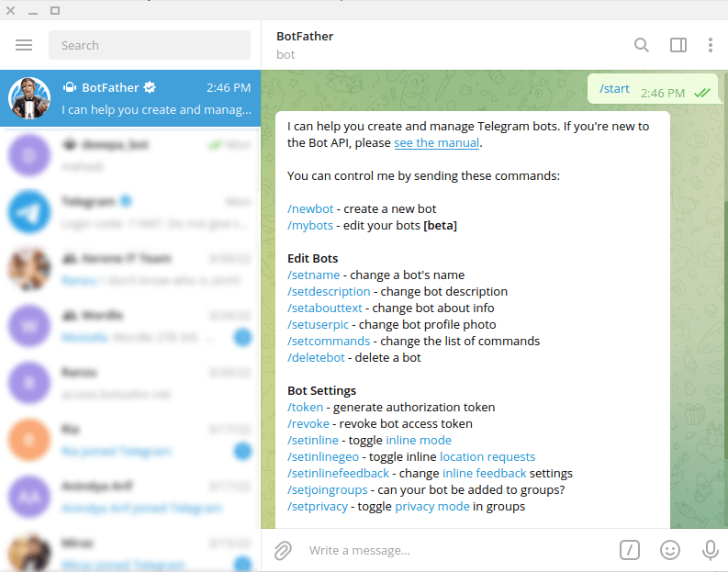The height and width of the screenshot is (572, 728).
Task: Open the bot commands slash button
Action: (x=629, y=550)
